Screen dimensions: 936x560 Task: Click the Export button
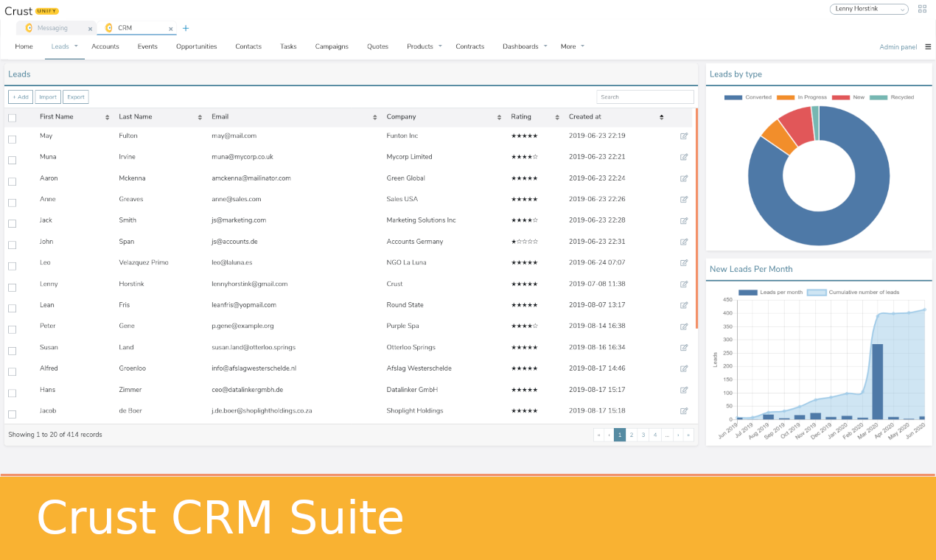pos(75,97)
